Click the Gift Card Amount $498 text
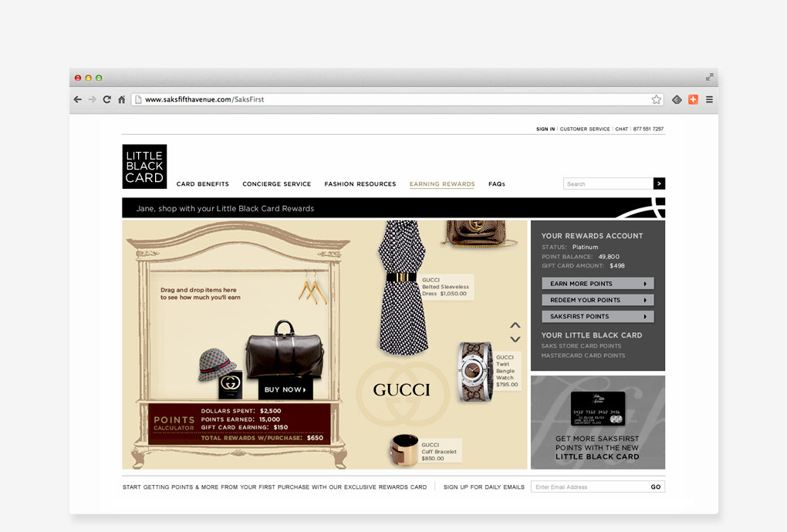787x532 pixels. pyautogui.click(x=583, y=266)
